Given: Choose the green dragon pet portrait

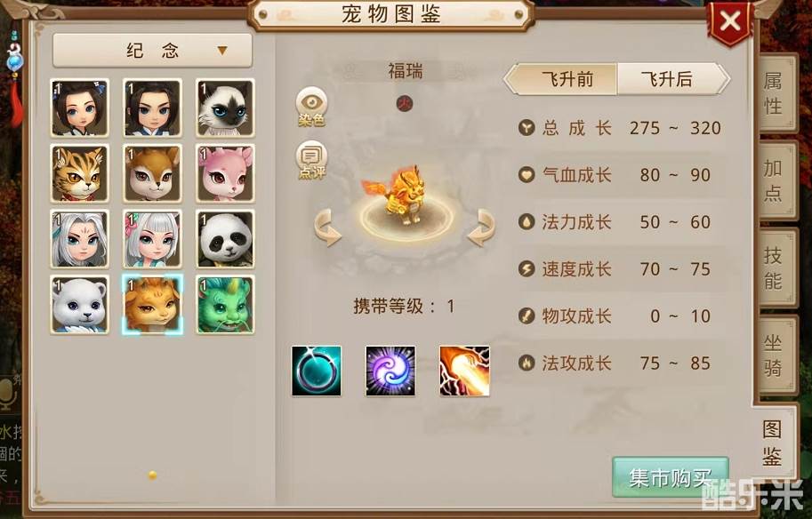Looking at the screenshot, I should 225,305.
